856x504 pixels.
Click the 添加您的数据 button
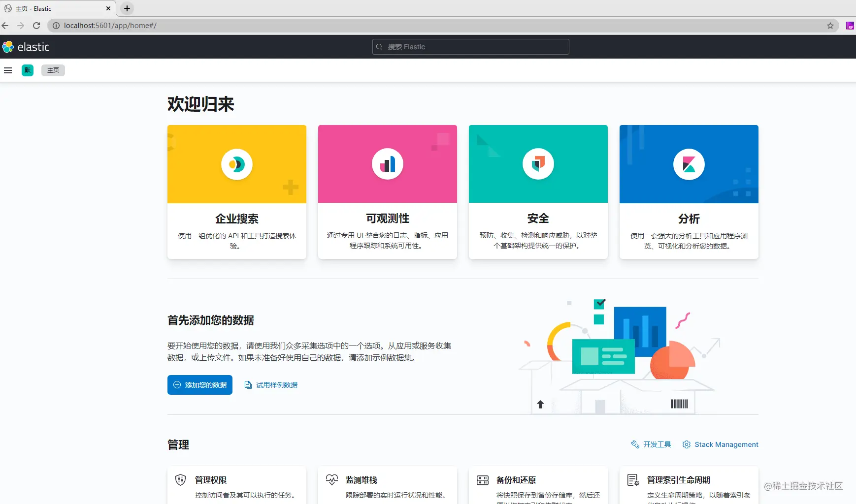pyautogui.click(x=200, y=385)
